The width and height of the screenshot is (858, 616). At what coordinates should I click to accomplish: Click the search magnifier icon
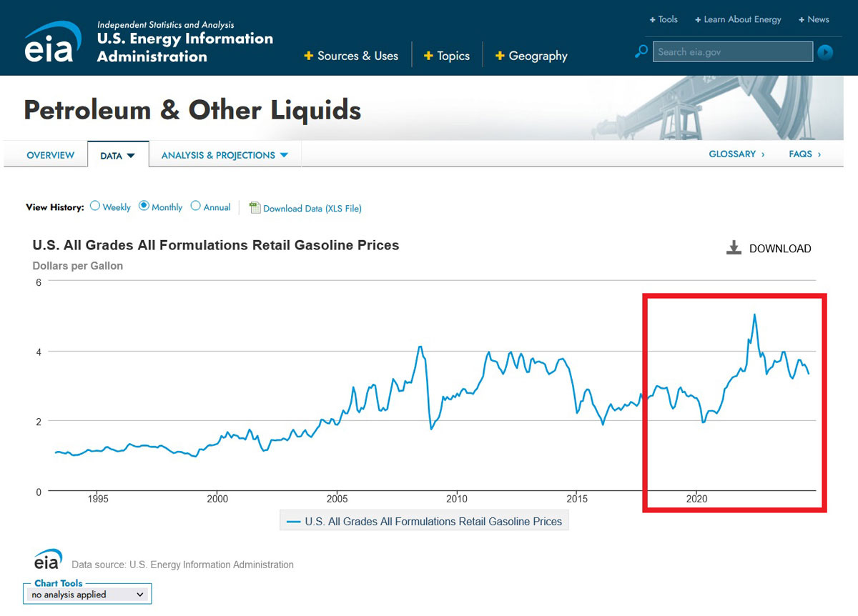tap(641, 51)
